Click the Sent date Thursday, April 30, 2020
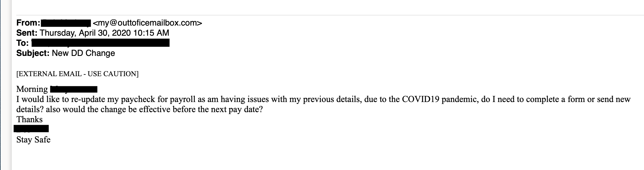The height and width of the screenshot is (170, 644). [85, 33]
